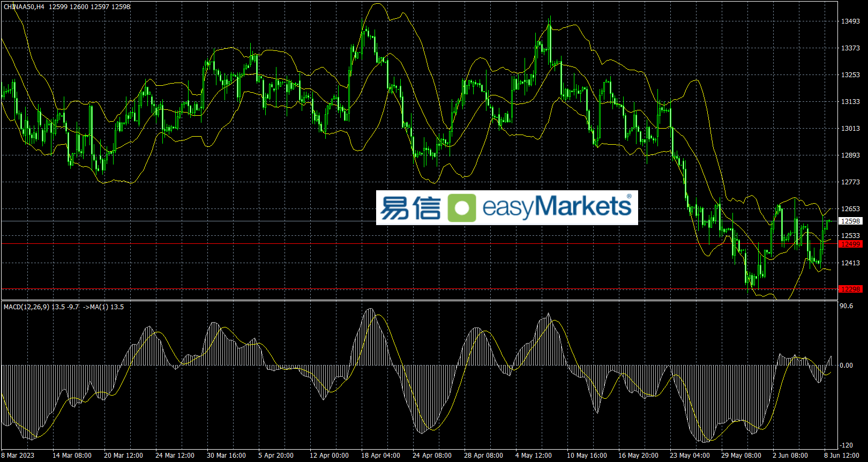The image size is (868, 462).
Task: Click the 12893 price axis label
Action: (x=850, y=155)
